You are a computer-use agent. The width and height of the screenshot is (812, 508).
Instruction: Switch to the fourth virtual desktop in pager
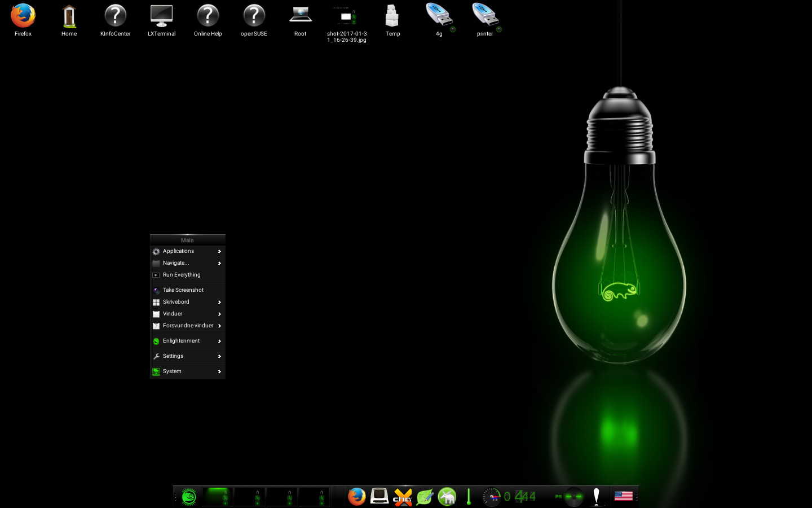click(x=314, y=497)
